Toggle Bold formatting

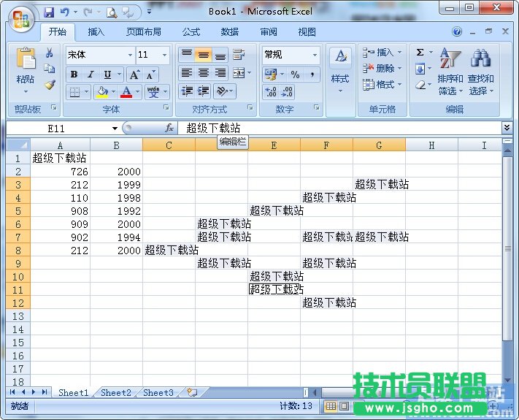(74, 75)
